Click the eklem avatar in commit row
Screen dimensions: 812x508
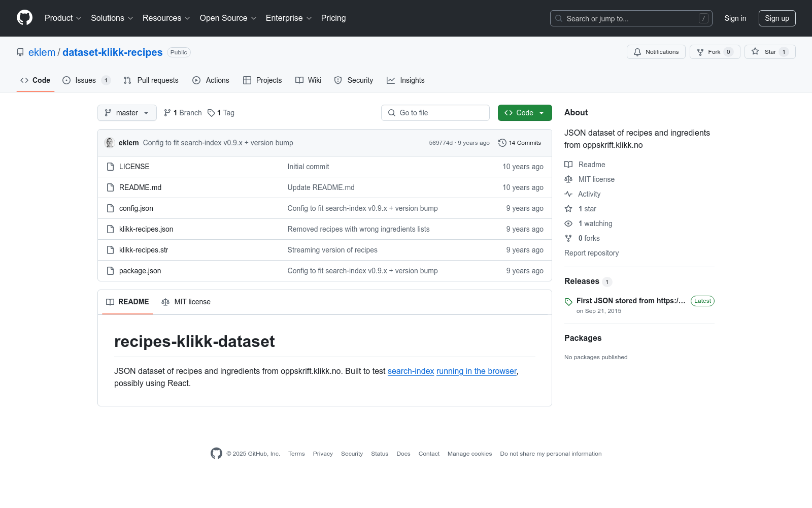click(110, 143)
